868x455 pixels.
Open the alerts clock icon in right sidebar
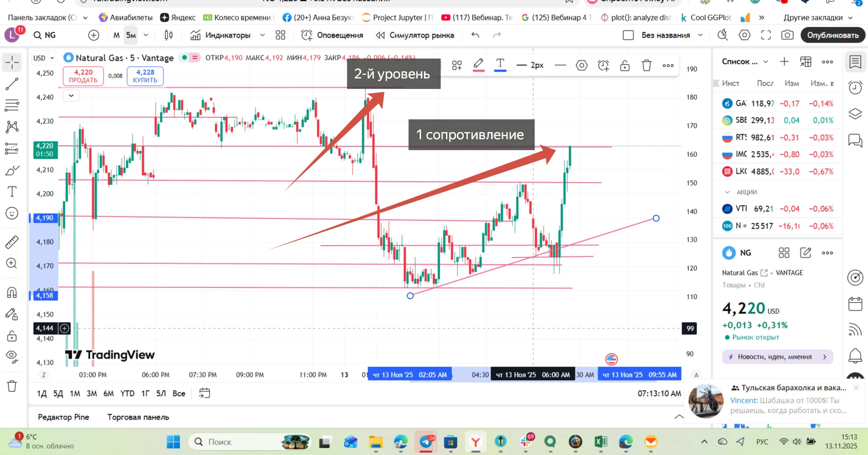pos(855,88)
